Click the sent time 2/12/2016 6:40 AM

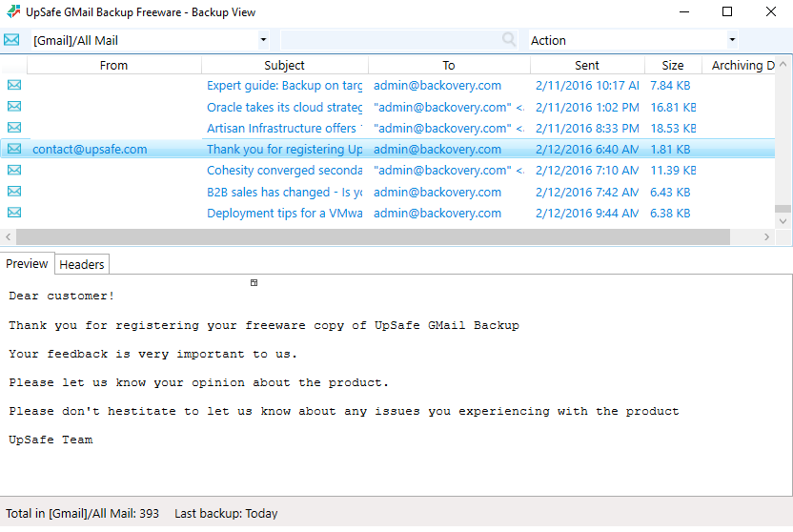coord(587,149)
